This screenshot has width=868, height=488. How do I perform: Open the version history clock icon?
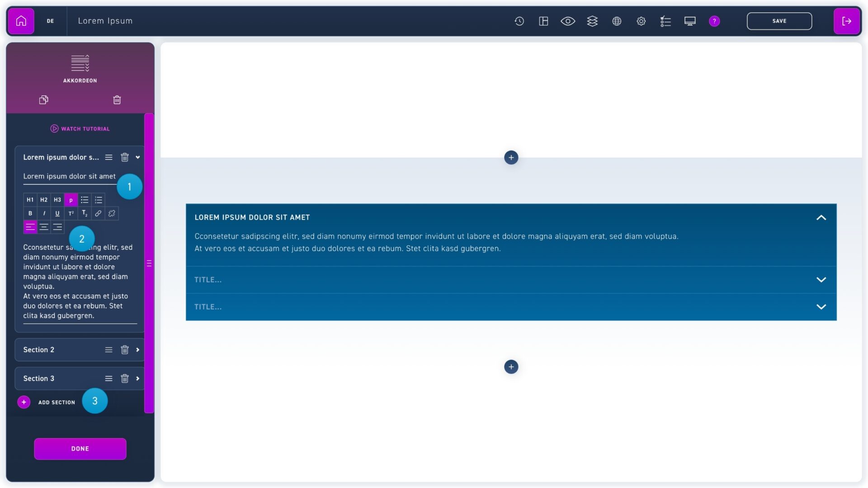point(519,21)
